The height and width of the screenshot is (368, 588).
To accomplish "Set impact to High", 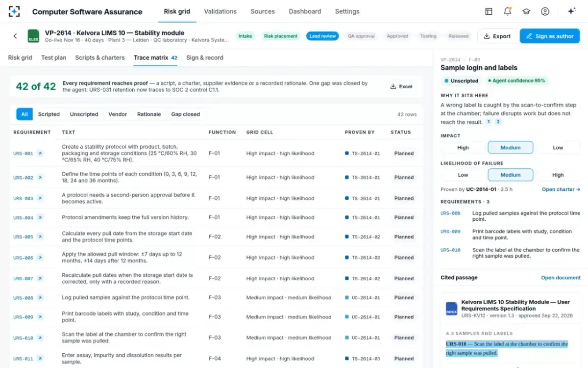I will [x=463, y=148].
